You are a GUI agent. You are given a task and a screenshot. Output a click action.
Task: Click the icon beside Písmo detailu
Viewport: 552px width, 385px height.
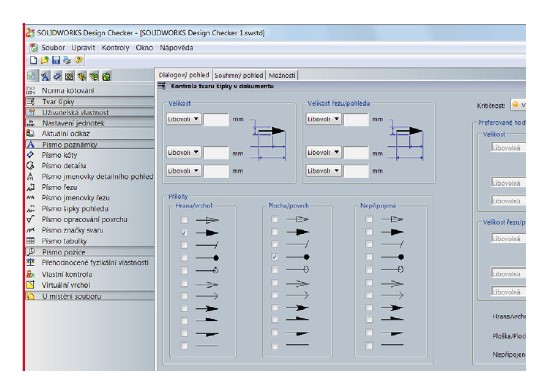click(x=31, y=165)
